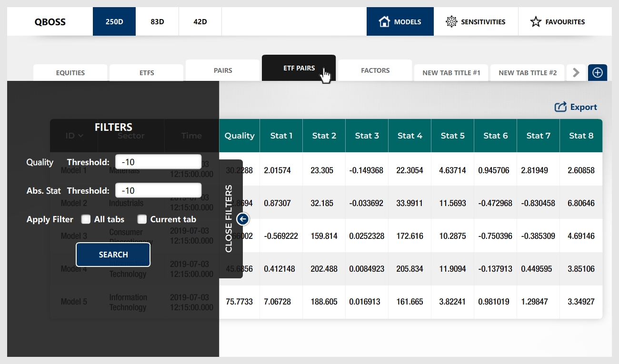Focus the Abs. Stat Threshold field
The height and width of the screenshot is (364, 619).
click(158, 190)
